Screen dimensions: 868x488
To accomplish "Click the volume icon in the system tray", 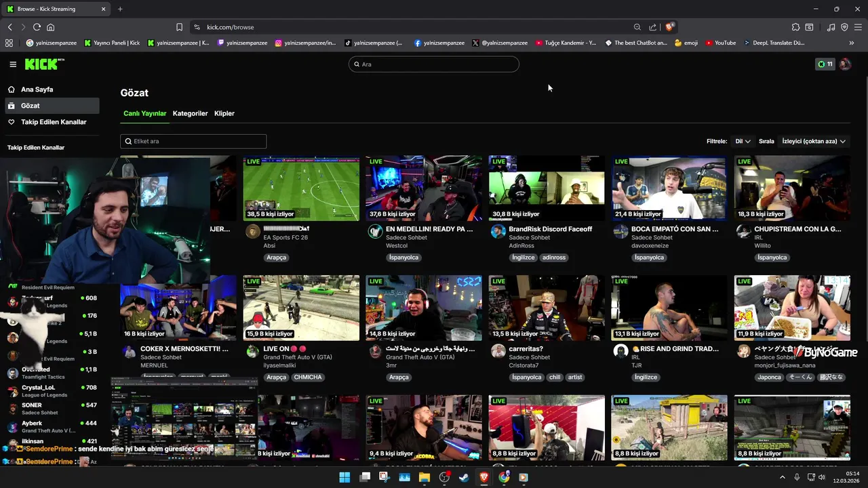I will [x=822, y=477].
